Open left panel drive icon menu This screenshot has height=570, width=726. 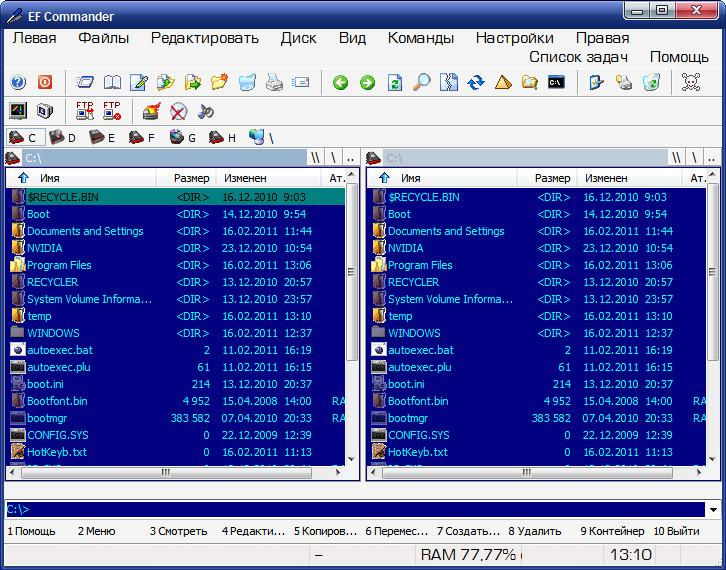pyautogui.click(x=13, y=158)
